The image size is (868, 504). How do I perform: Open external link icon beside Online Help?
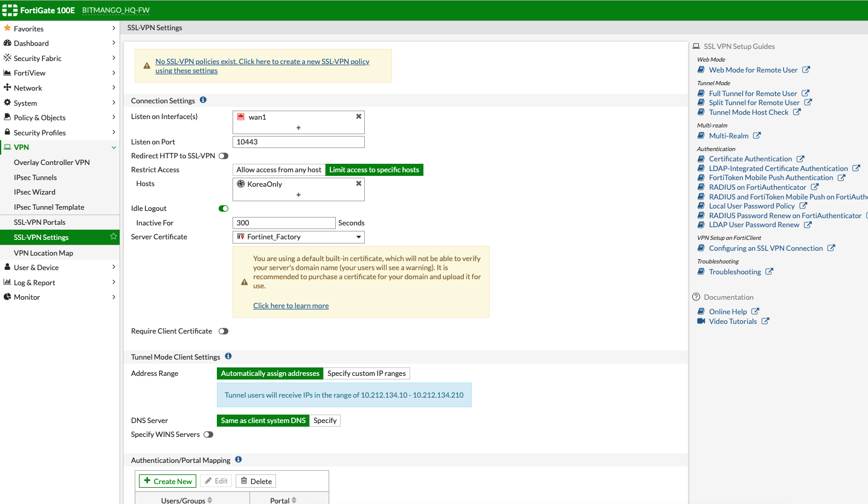(x=755, y=311)
